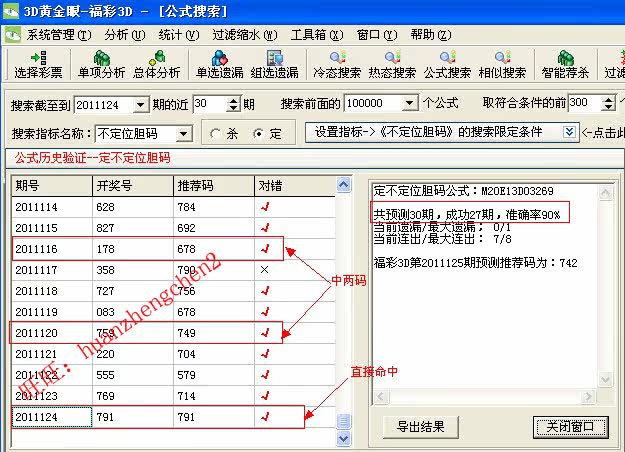Select row 2011119 in the table
Screen dimensions: 625x452
[173, 312]
